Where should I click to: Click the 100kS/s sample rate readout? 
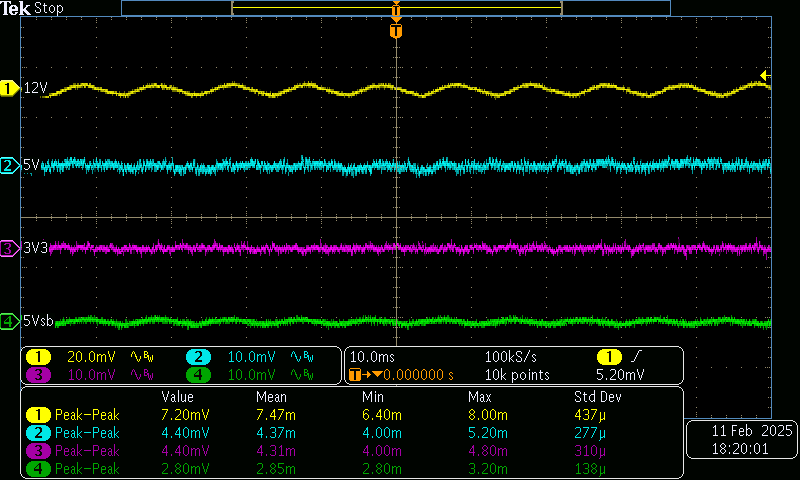point(511,357)
